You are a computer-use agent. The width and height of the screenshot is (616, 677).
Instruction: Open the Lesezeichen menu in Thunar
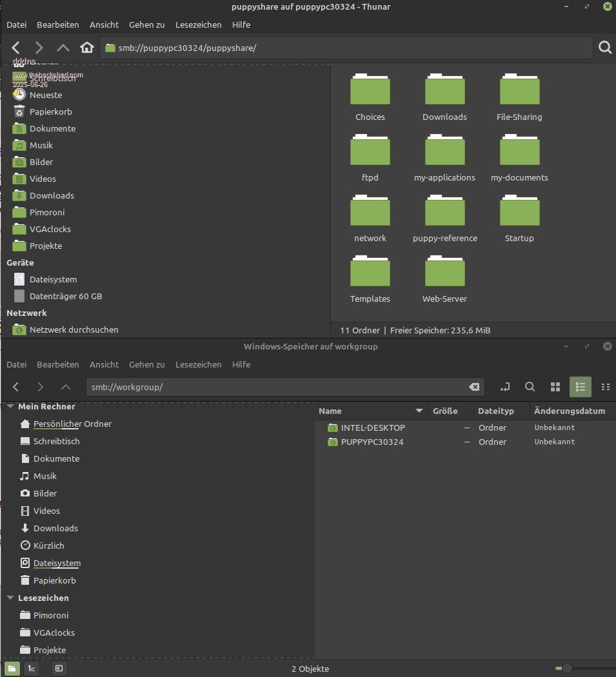coord(198,25)
